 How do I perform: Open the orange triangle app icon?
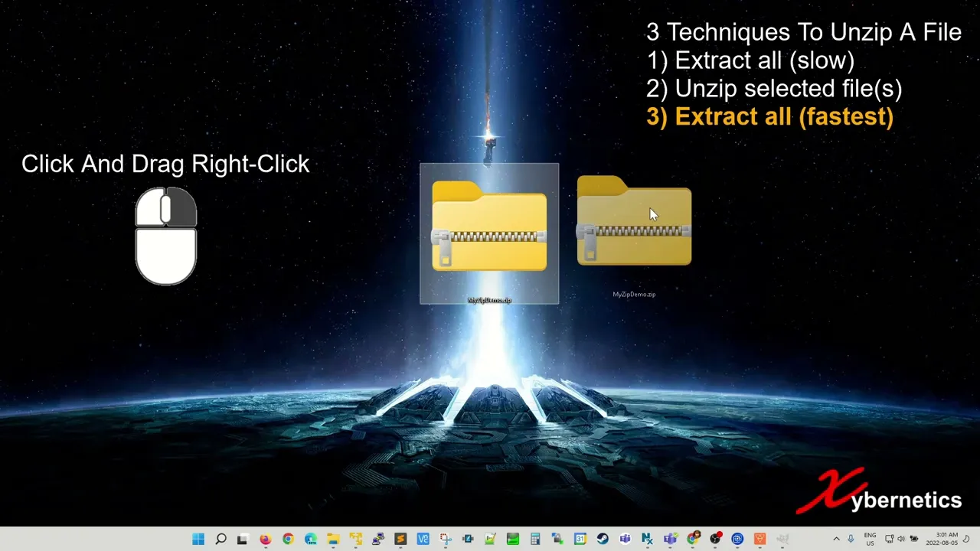[759, 539]
